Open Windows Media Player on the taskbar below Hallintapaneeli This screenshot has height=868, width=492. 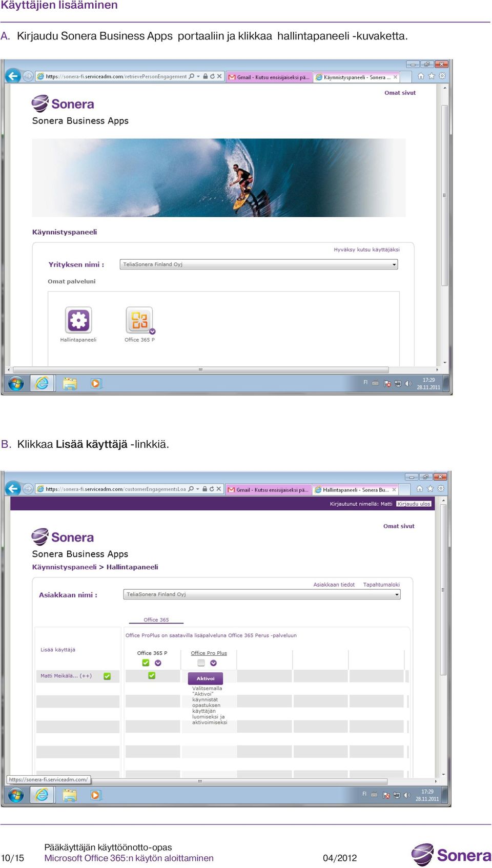(95, 795)
